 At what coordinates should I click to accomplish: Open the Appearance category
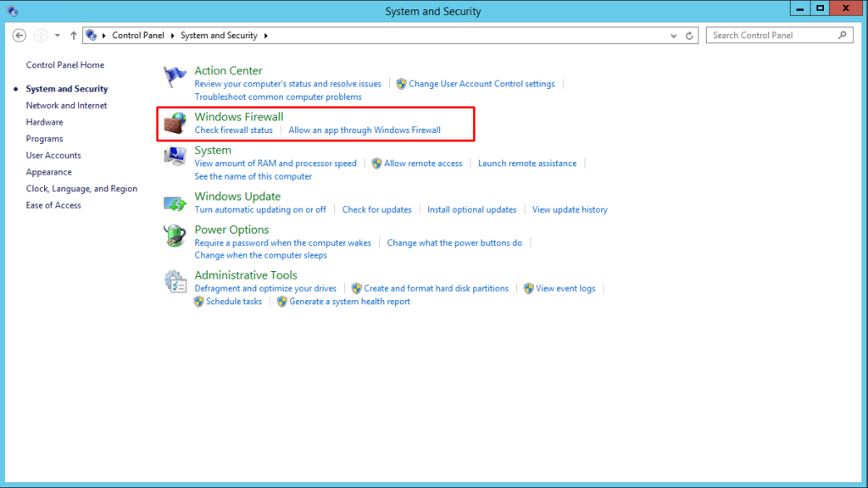[x=48, y=171]
